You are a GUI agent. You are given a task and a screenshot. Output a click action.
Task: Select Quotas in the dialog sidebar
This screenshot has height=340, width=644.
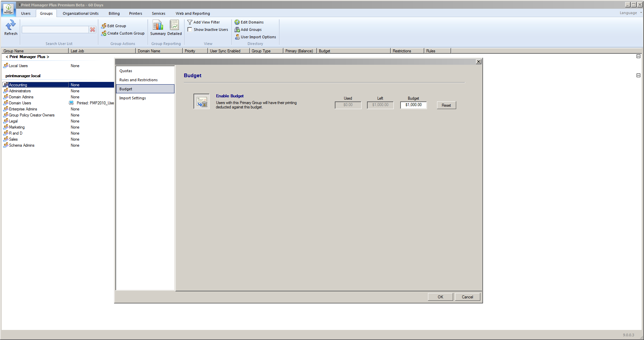pyautogui.click(x=145, y=71)
